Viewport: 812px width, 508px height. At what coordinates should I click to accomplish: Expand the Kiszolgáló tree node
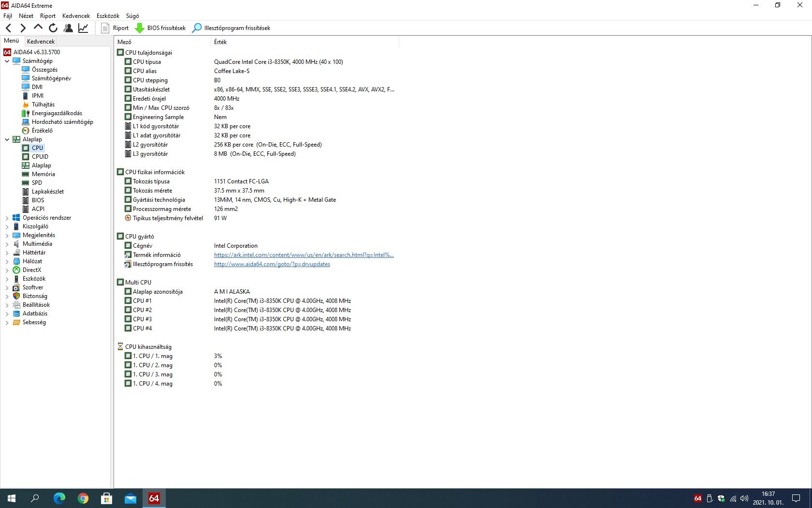point(7,226)
